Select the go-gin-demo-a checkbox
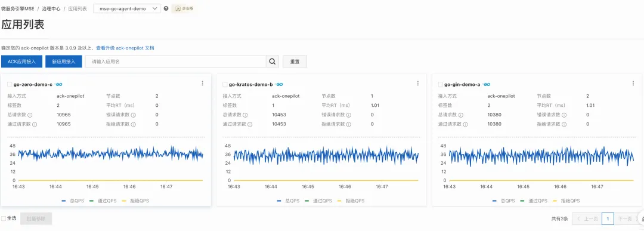Screen dimensions: 644x231 (440, 84)
